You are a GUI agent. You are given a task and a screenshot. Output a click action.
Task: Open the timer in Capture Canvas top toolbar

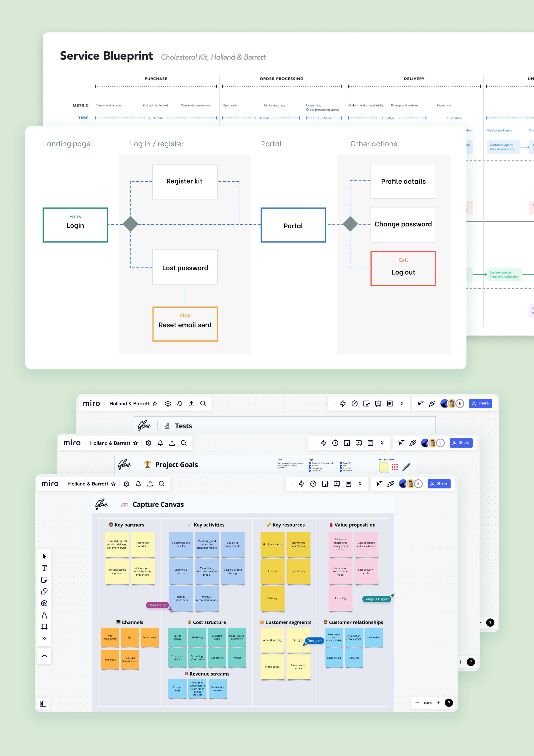pyautogui.click(x=313, y=484)
